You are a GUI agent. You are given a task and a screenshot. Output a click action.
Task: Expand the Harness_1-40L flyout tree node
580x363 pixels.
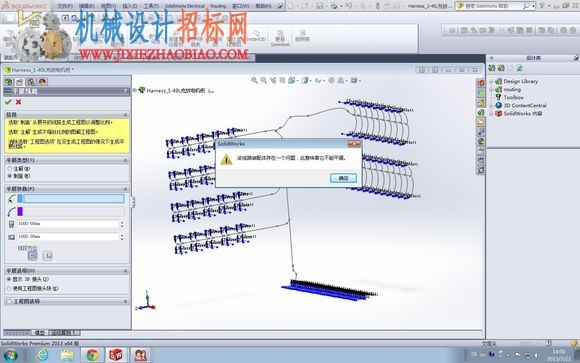pyautogui.click(x=135, y=90)
